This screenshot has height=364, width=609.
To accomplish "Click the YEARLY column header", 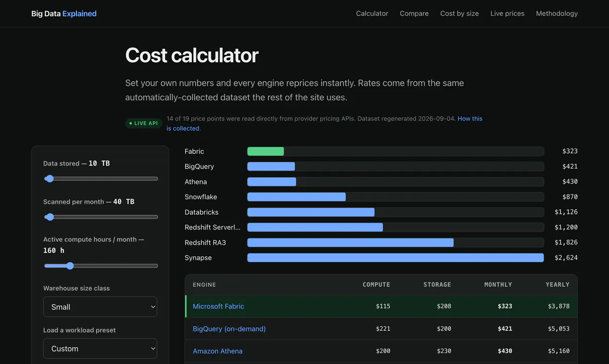I will coord(558,284).
